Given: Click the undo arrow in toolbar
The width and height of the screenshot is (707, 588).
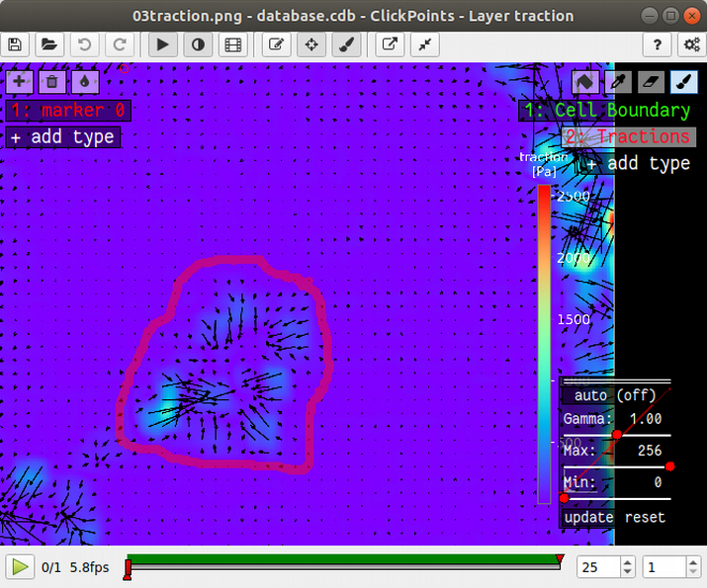Looking at the screenshot, I should point(84,44).
